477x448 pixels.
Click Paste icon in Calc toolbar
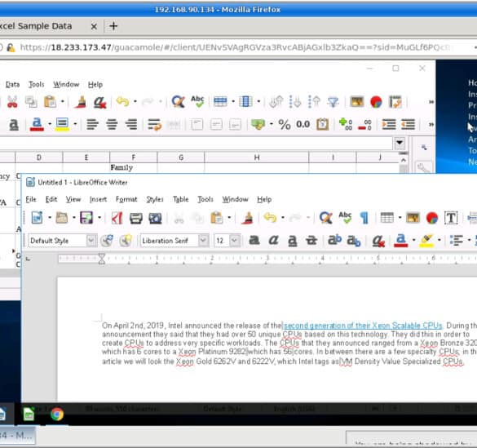pyautogui.click(x=50, y=102)
